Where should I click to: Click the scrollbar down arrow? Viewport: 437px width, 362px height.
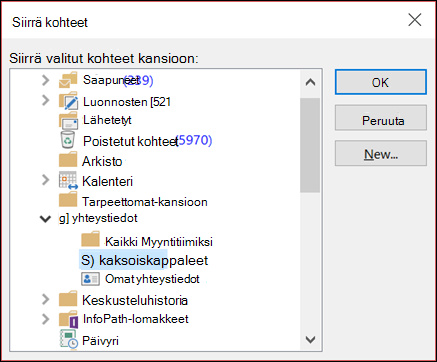(310, 339)
